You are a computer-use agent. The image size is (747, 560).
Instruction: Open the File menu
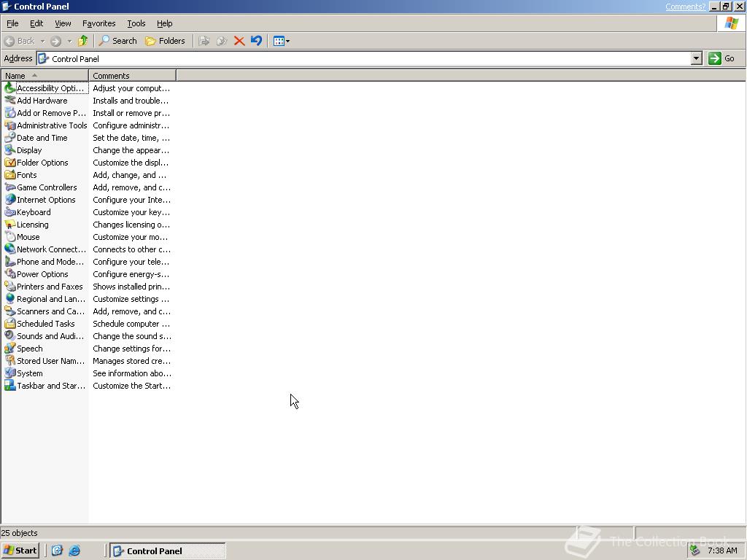click(12, 23)
